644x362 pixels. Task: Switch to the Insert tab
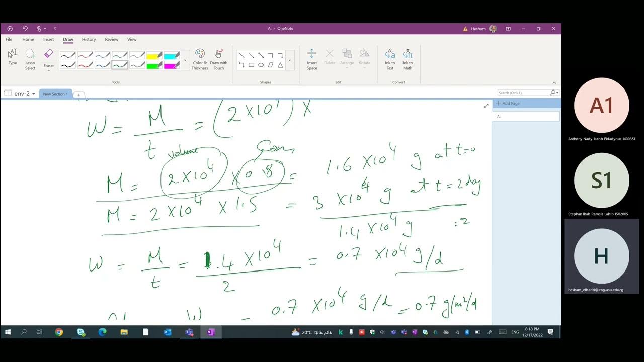pyautogui.click(x=48, y=39)
